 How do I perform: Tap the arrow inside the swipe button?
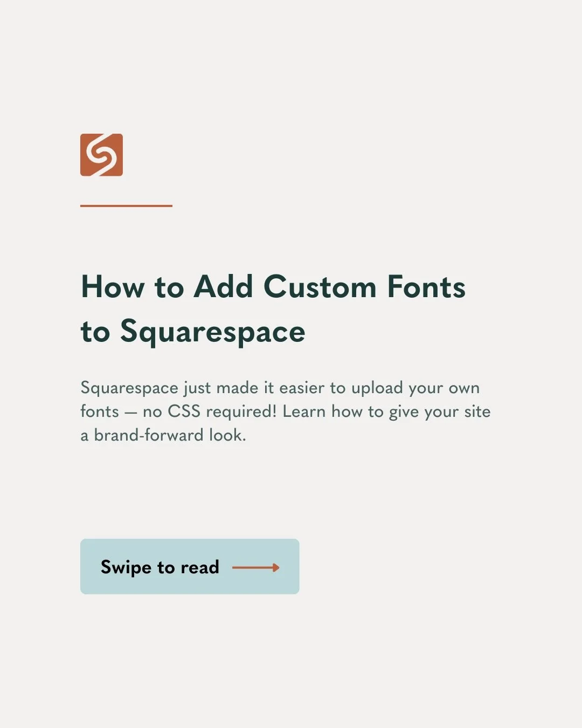click(255, 567)
